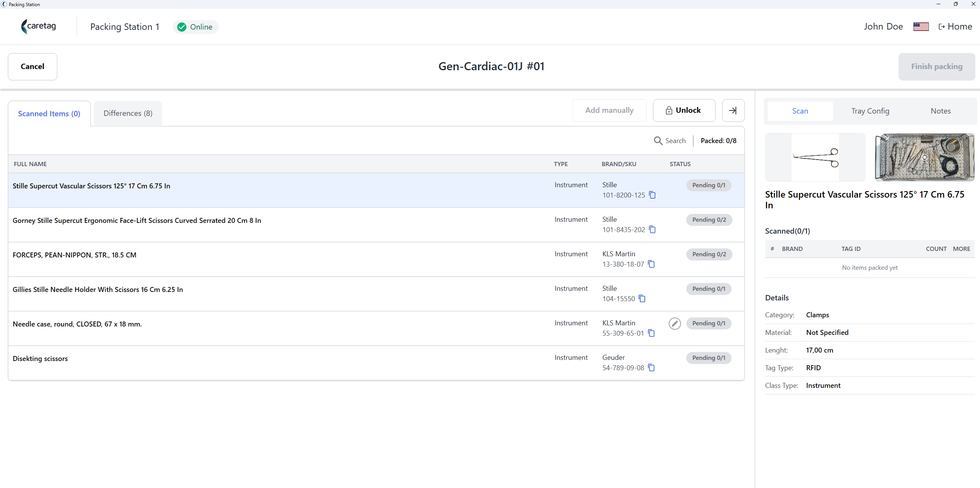Open the Tray Config tab
Viewport: 980px width, 488px height.
click(x=870, y=111)
